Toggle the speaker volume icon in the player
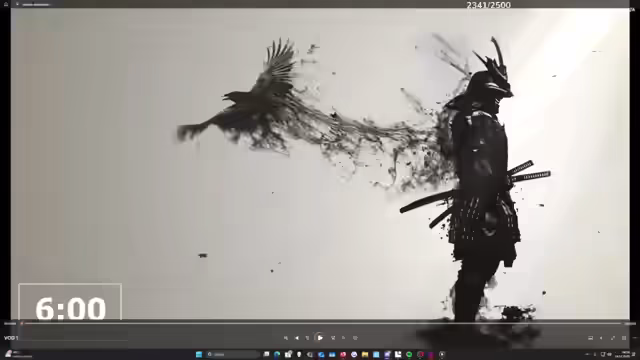Image resolution: width=640 pixels, height=360 pixels. (601, 338)
